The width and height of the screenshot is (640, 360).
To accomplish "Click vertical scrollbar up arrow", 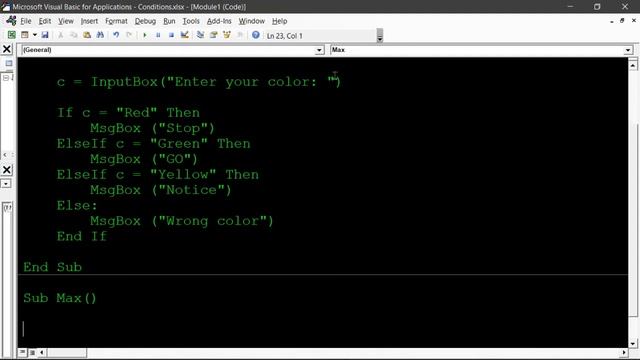I will pyautogui.click(x=633, y=65).
